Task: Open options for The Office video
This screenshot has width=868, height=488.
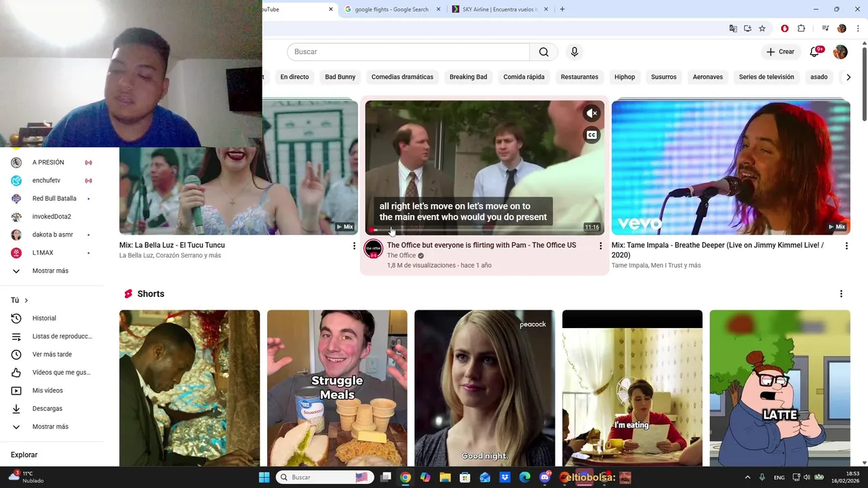Action: point(600,246)
